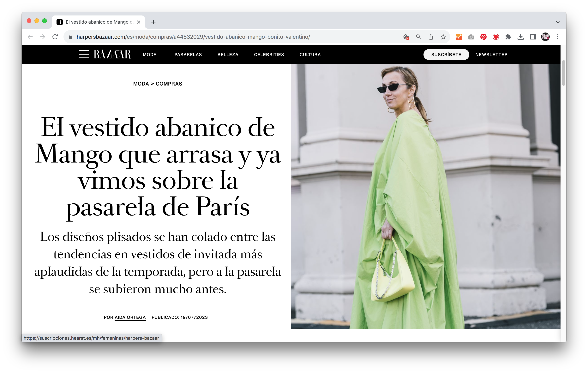Expand the tab search chevron
Viewport: 588px width, 373px height.
coord(558,22)
